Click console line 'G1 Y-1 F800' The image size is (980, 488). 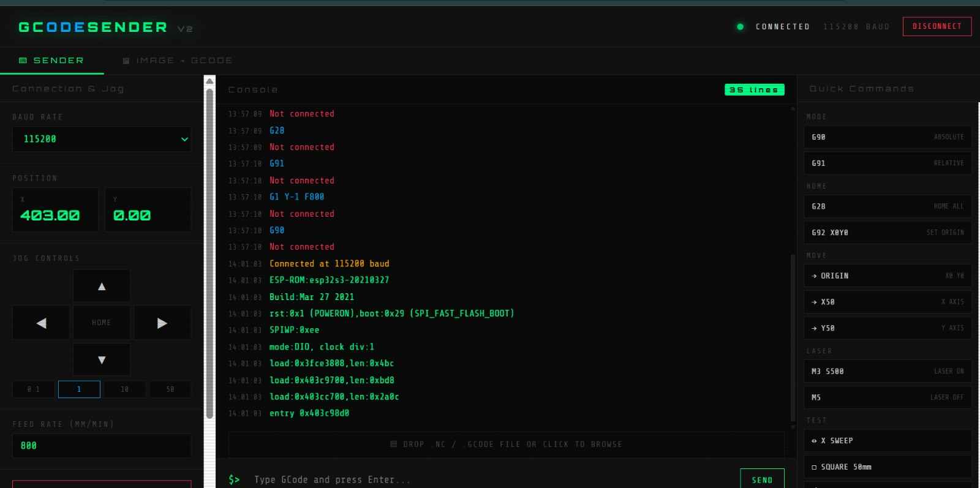coord(296,197)
